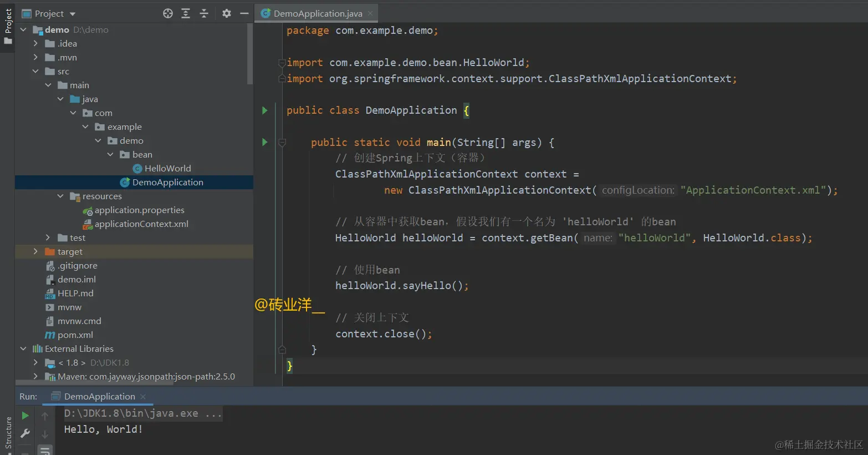Image resolution: width=868 pixels, height=455 pixels.
Task: Click the Structure side tool window button
Action: [x=8, y=434]
